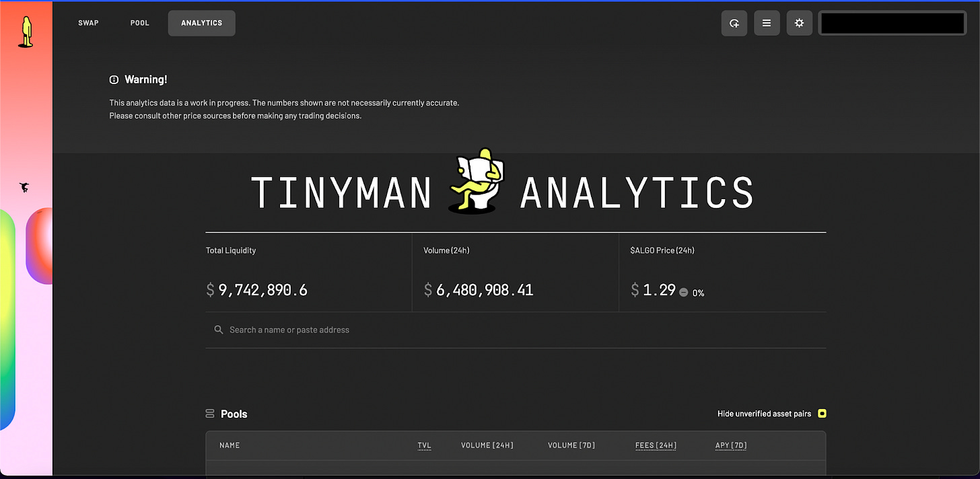Viewport: 980px width, 479px height.
Task: Open the hamburger menu button
Action: [767, 23]
